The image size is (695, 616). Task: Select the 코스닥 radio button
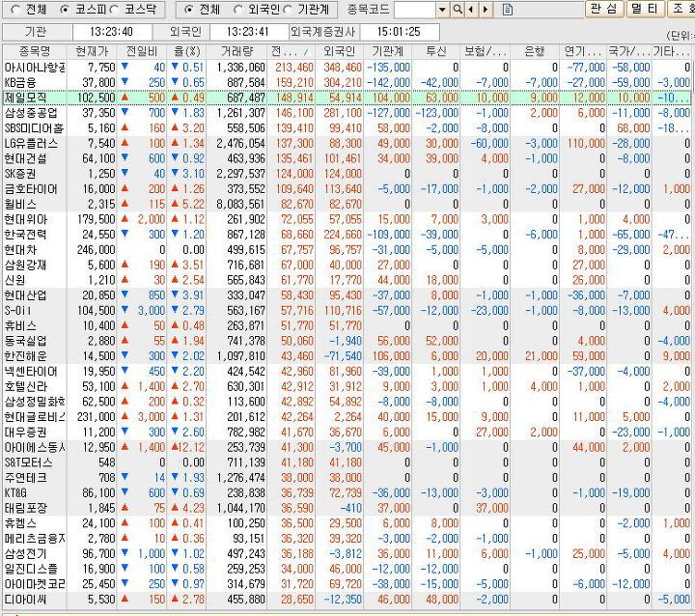(x=114, y=10)
